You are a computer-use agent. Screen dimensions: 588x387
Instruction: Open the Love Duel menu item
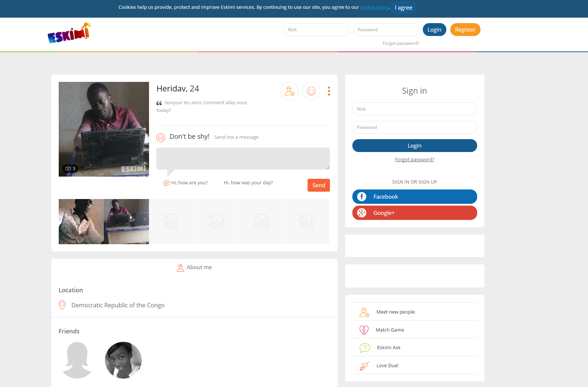point(414,365)
